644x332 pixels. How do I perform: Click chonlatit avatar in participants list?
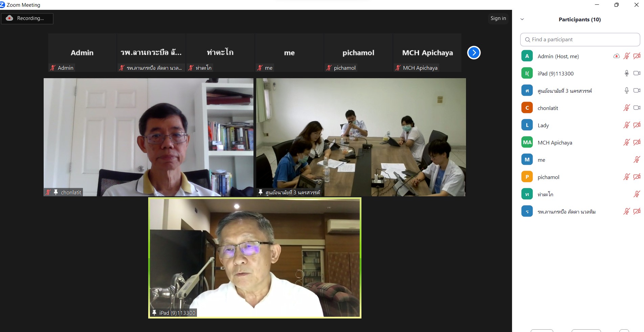click(x=527, y=108)
